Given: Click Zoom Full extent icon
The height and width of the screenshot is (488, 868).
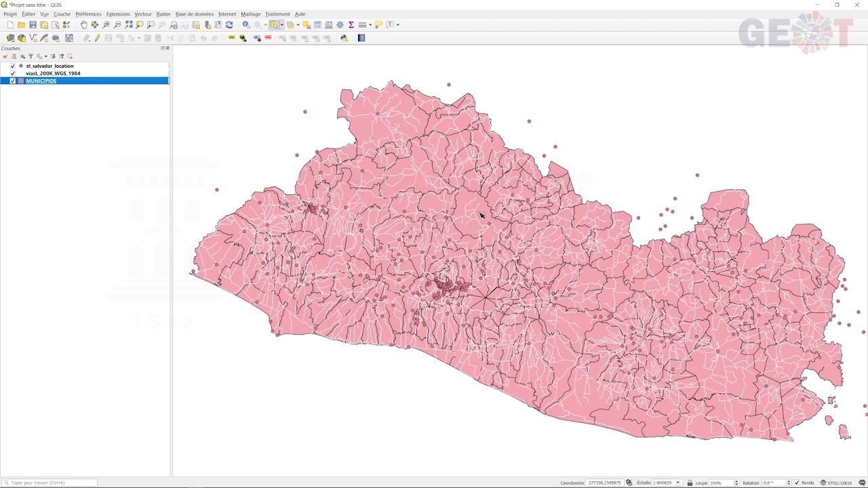Looking at the screenshot, I should tap(128, 24).
